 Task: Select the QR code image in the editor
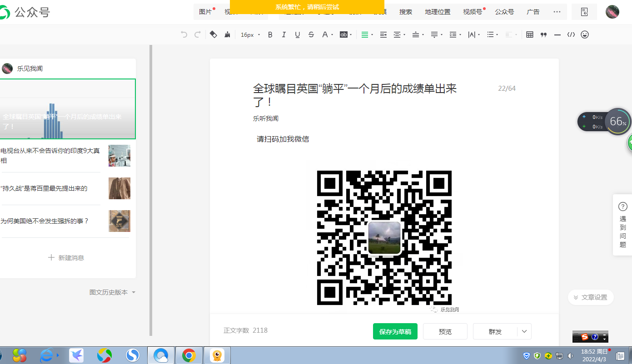[x=384, y=238]
